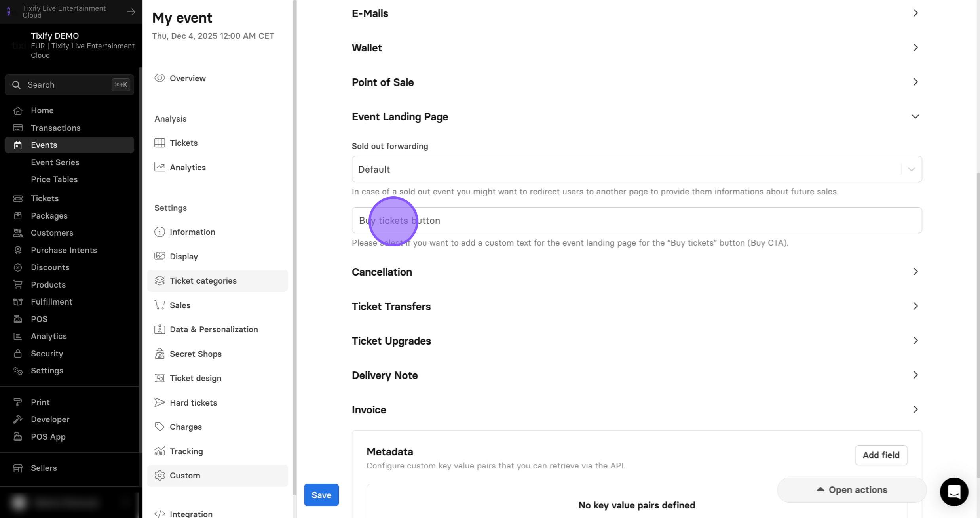The image size is (980, 518).
Task: Collapse the Event Landing Page section
Action: click(915, 116)
